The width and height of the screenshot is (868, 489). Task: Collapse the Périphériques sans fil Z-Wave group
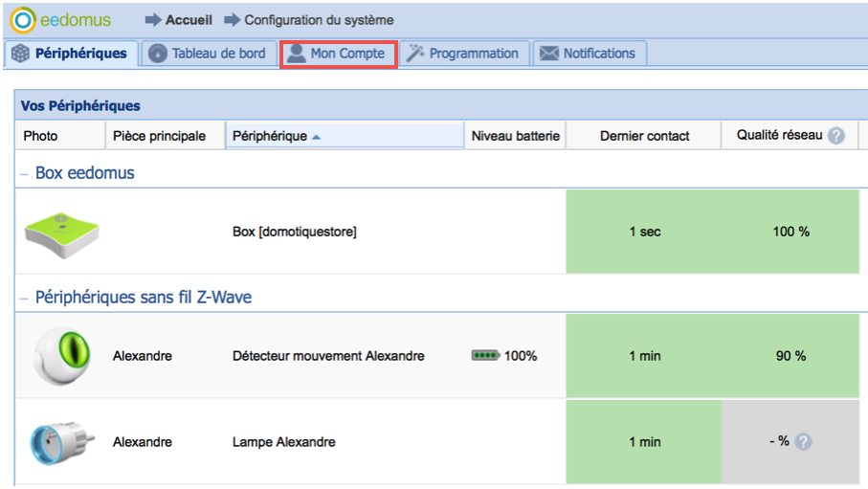(x=25, y=298)
